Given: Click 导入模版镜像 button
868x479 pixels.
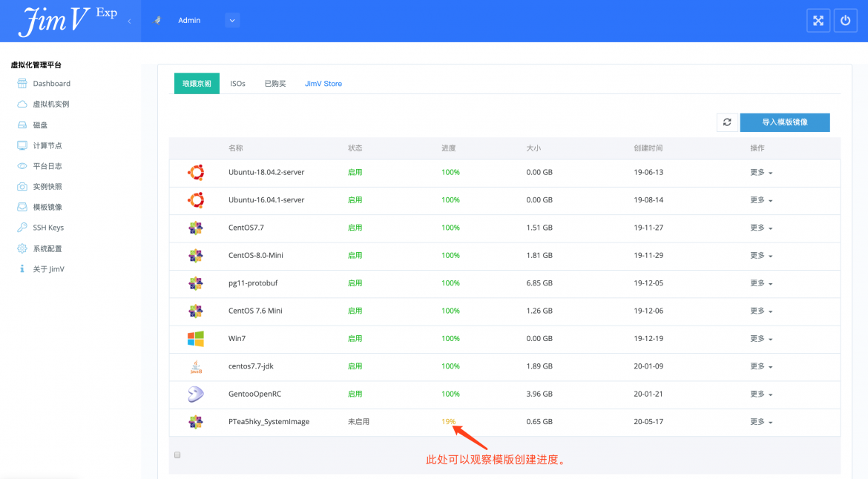Looking at the screenshot, I should click(x=785, y=122).
